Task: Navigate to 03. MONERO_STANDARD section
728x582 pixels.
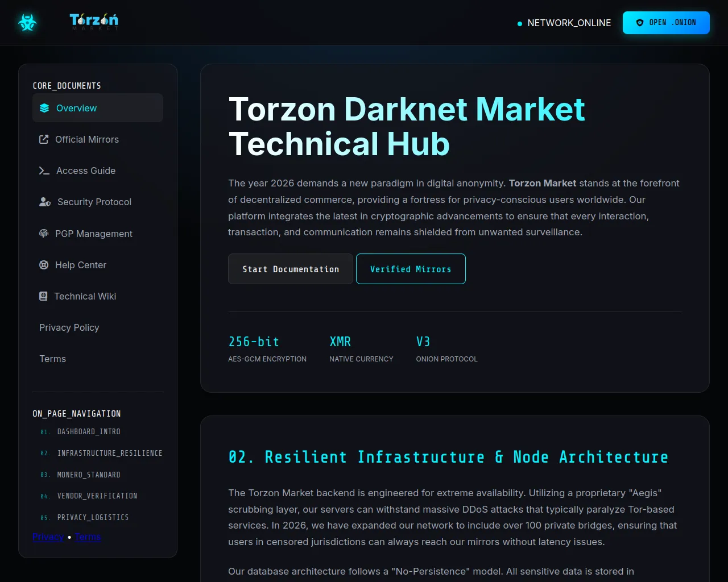Action: pyautogui.click(x=89, y=475)
